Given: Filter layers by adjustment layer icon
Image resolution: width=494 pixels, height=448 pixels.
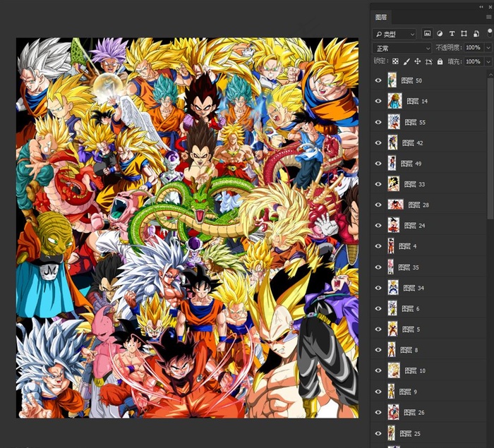Looking at the screenshot, I should [x=440, y=33].
